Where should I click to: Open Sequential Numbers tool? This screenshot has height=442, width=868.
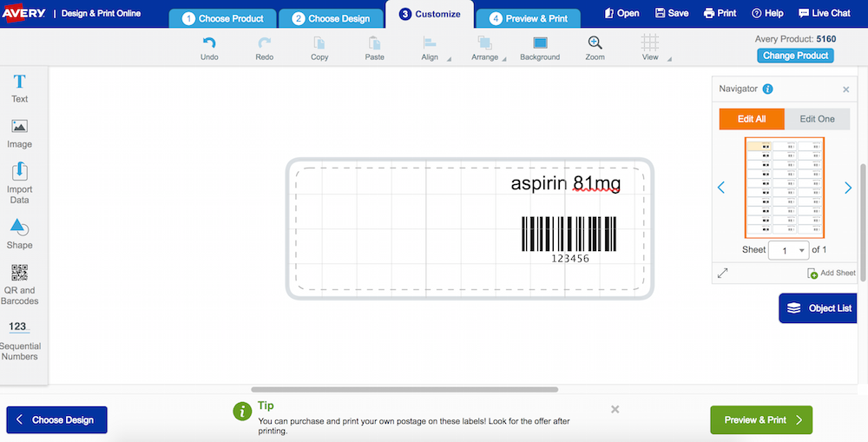click(x=19, y=340)
